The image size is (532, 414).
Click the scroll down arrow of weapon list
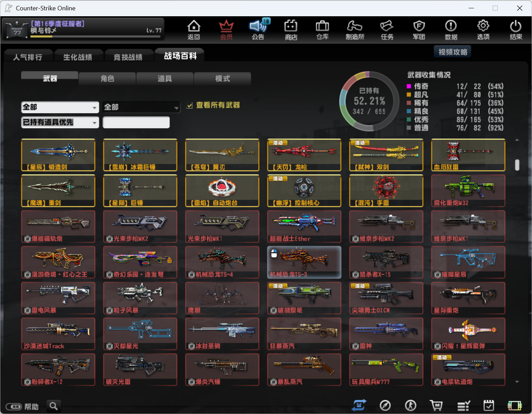pyautogui.click(x=517, y=382)
